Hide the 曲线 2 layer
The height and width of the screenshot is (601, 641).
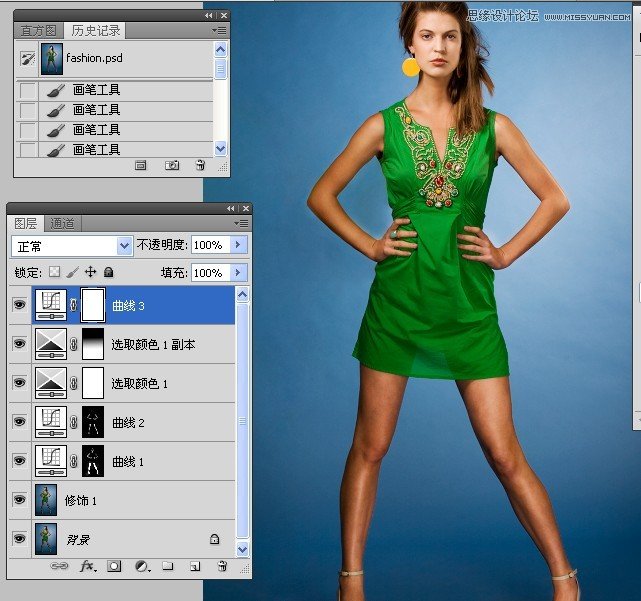point(19,422)
